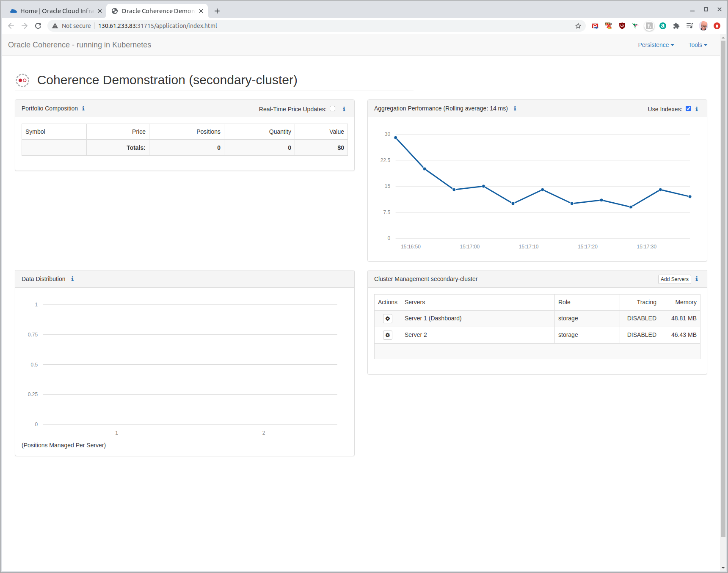Image resolution: width=728 pixels, height=573 pixels.
Task: Click the browser forward arrow
Action: 25,26
